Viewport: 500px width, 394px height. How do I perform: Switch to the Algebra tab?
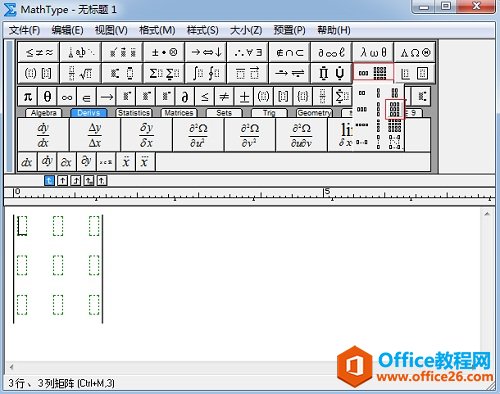pos(43,113)
